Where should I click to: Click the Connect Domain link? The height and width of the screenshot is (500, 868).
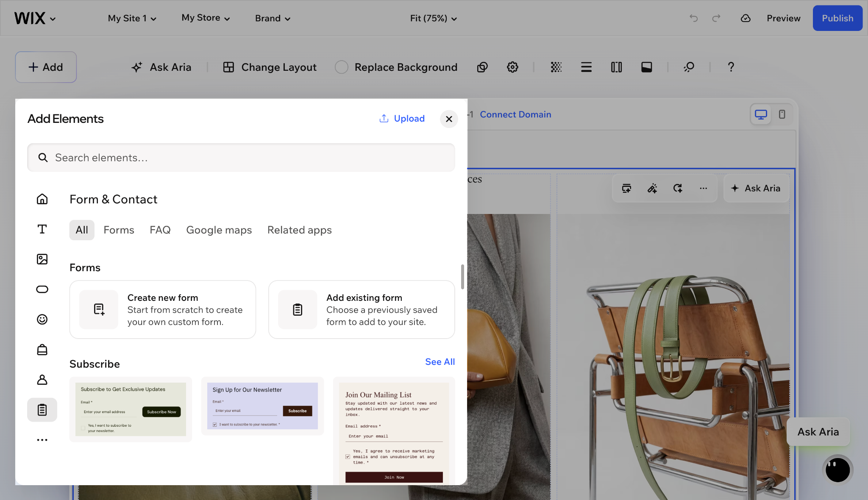[x=515, y=114]
